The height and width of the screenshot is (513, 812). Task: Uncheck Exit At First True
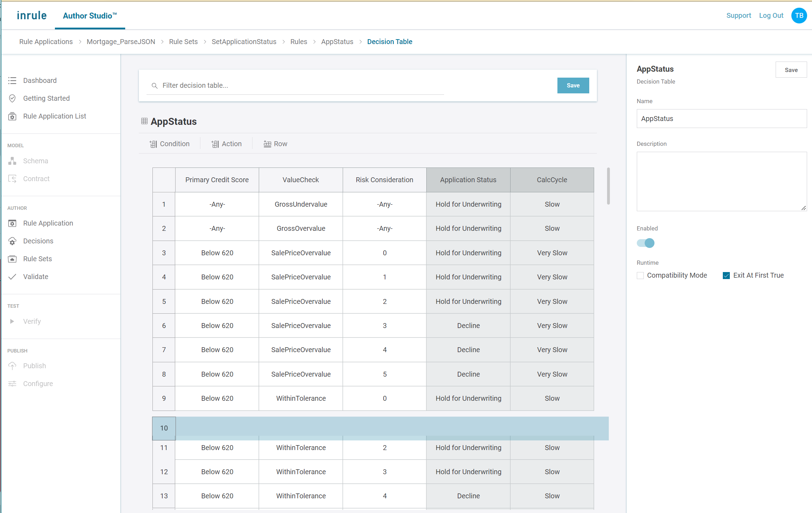(x=726, y=276)
